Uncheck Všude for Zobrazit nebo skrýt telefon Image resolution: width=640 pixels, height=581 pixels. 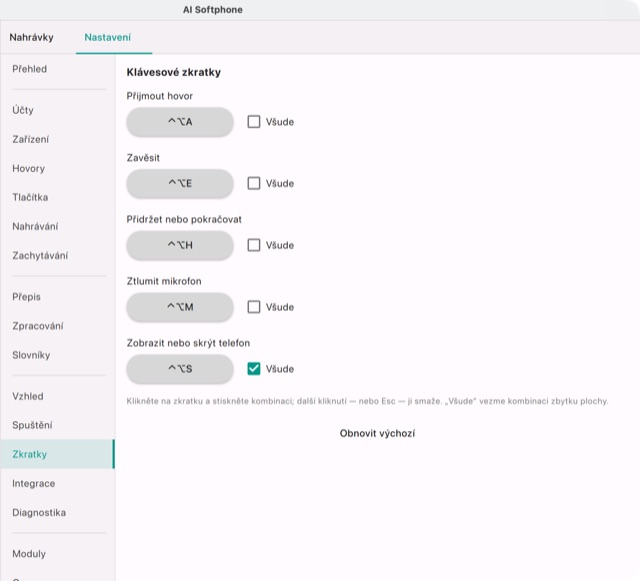[x=254, y=369]
